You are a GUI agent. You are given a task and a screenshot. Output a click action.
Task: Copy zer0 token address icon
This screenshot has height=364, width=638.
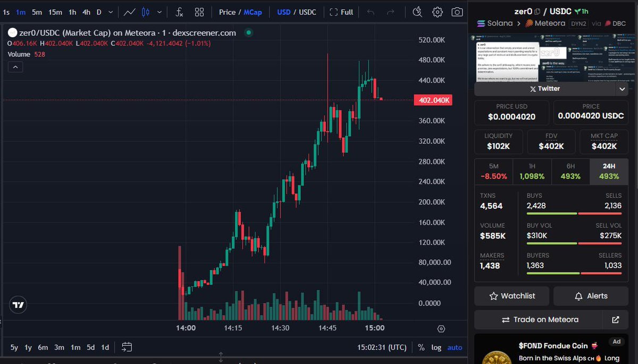coord(538,12)
